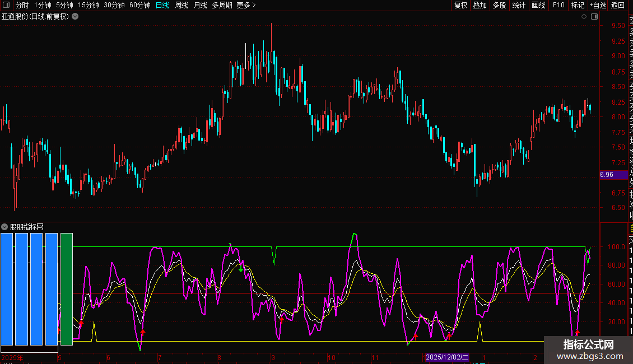This screenshot has width=633, height=364.
Task: Open the 亚通股份 chart settings dropdown
Action: tap(75, 17)
